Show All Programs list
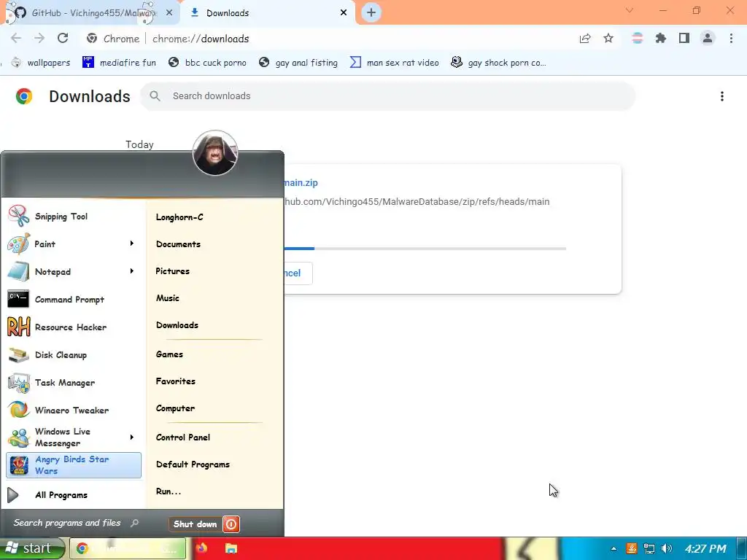Viewport: 747px width, 560px height. pos(61,495)
